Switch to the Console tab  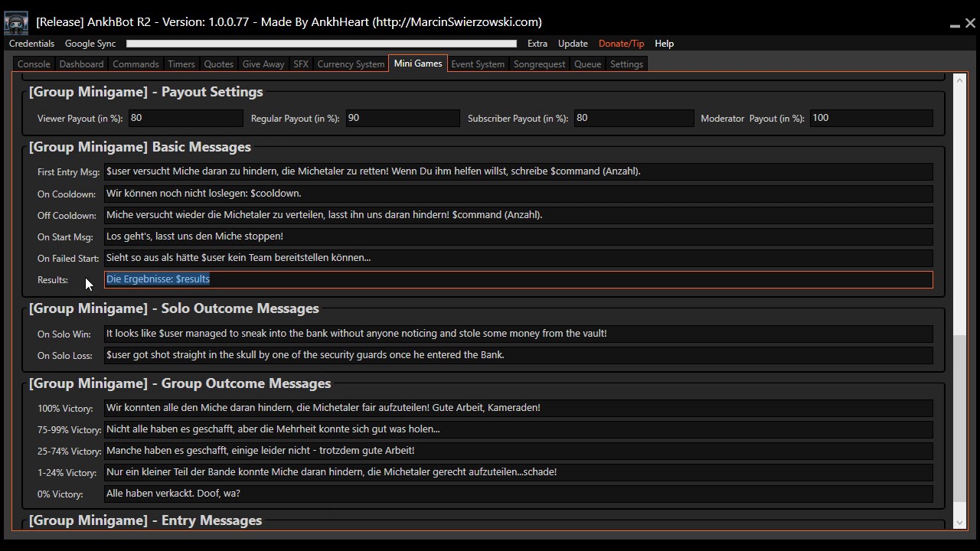[34, 64]
